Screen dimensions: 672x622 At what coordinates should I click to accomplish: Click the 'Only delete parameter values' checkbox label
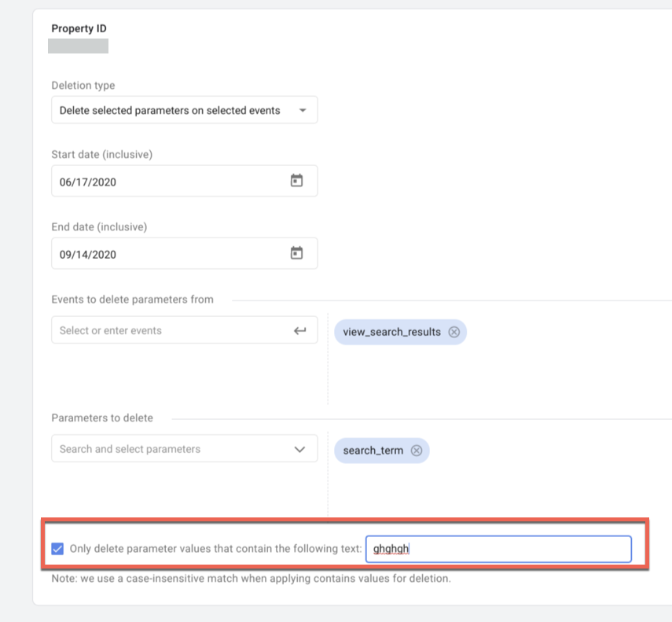point(215,549)
